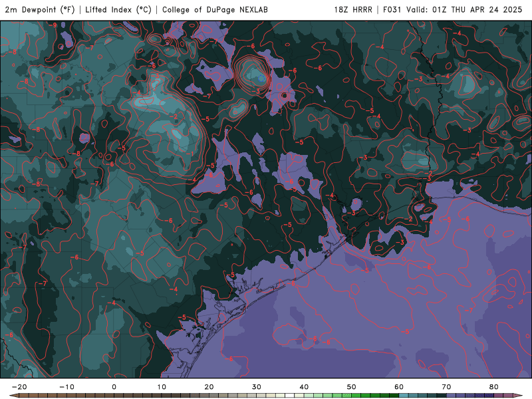532x399 pixels.
Task: Click the blue dashed contour inside the tight bullseye
Action: click(261, 78)
